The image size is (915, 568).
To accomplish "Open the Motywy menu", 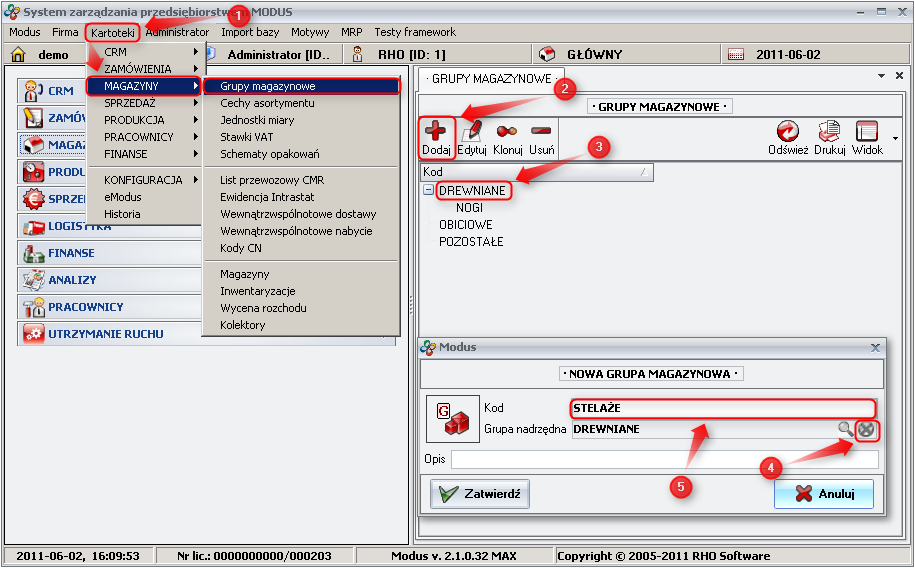I will 310,32.
